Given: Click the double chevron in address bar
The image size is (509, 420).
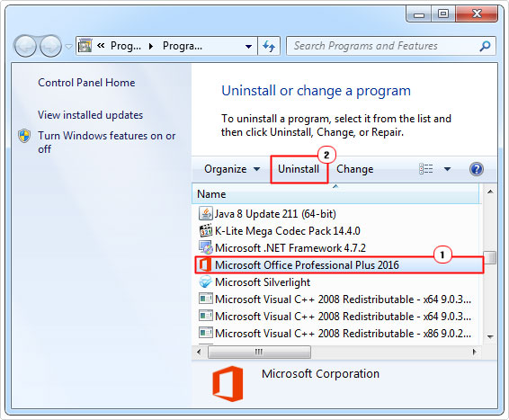Looking at the screenshot, I should [x=101, y=46].
